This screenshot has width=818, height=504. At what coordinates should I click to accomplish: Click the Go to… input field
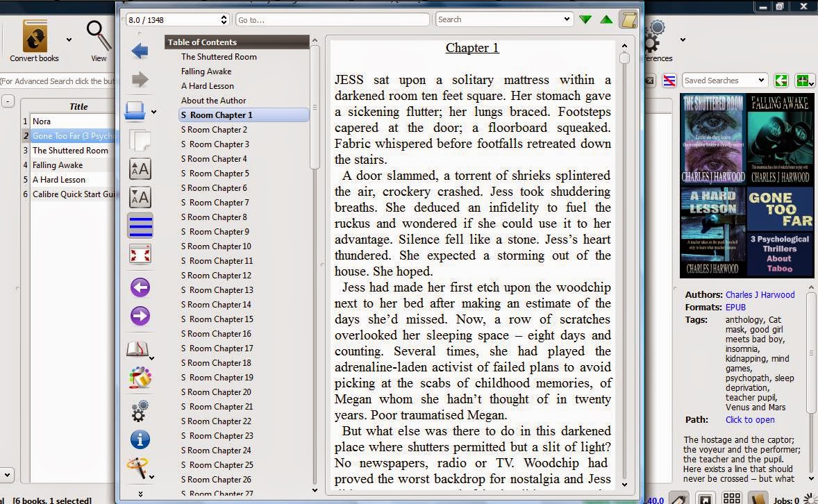[333, 20]
